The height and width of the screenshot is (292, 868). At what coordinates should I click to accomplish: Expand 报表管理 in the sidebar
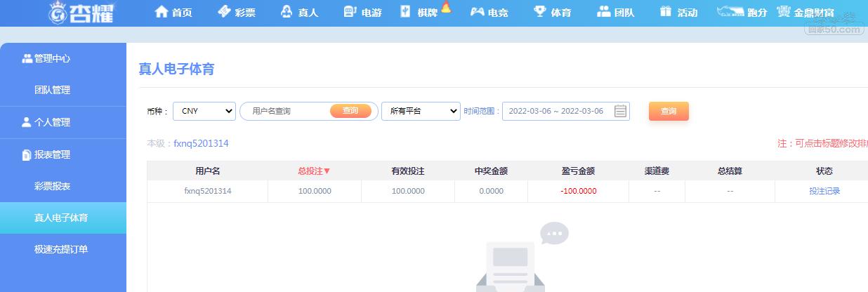(x=63, y=154)
